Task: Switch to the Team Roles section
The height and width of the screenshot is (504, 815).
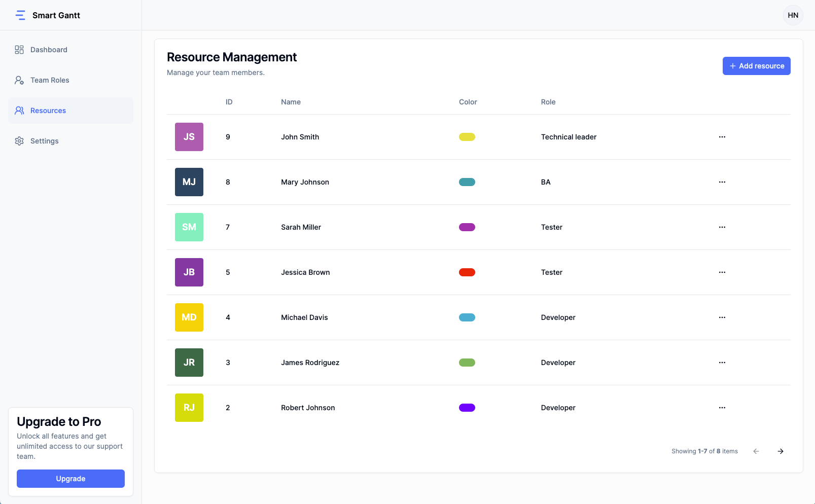Action: [x=50, y=80]
